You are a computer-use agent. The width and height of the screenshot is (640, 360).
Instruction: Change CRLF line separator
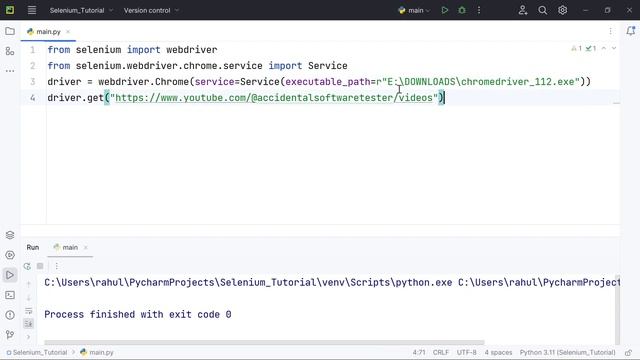click(x=441, y=352)
